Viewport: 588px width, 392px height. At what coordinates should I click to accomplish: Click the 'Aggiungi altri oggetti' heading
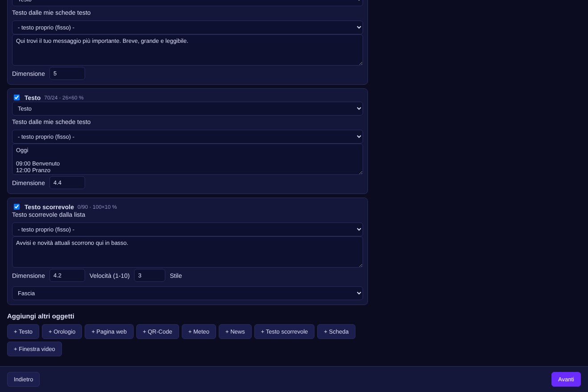41,316
